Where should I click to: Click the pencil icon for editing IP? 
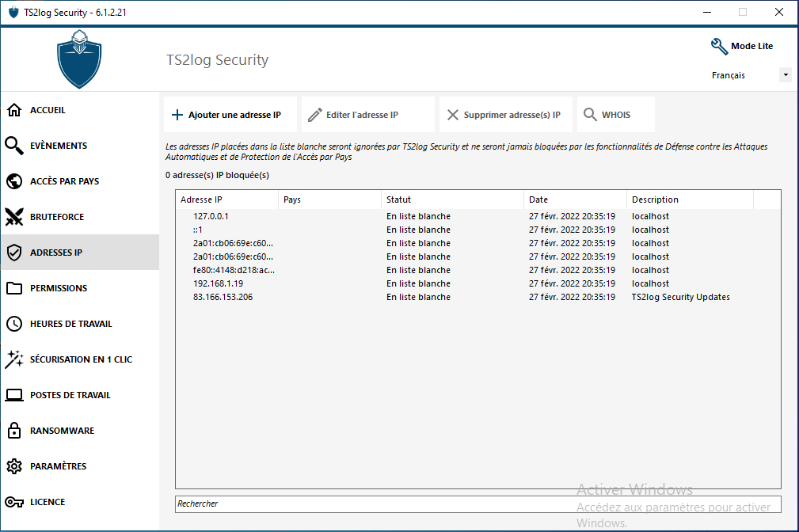click(x=315, y=115)
